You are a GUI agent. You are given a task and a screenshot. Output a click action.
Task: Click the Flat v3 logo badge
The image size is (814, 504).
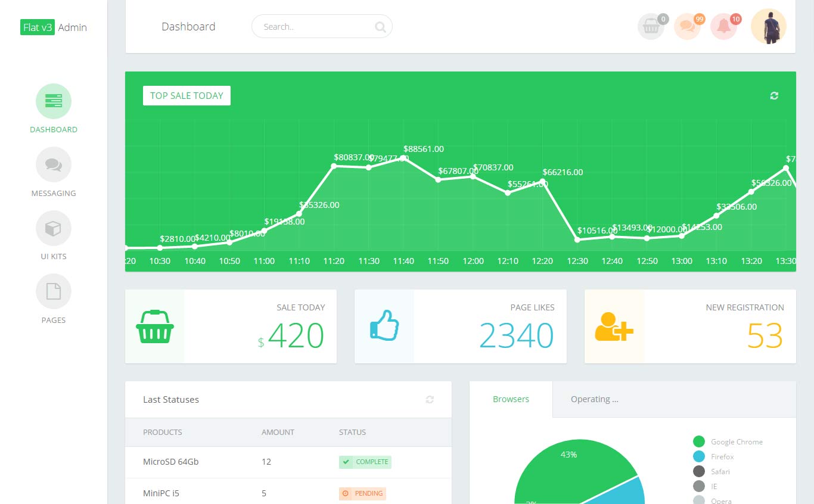pos(37,27)
